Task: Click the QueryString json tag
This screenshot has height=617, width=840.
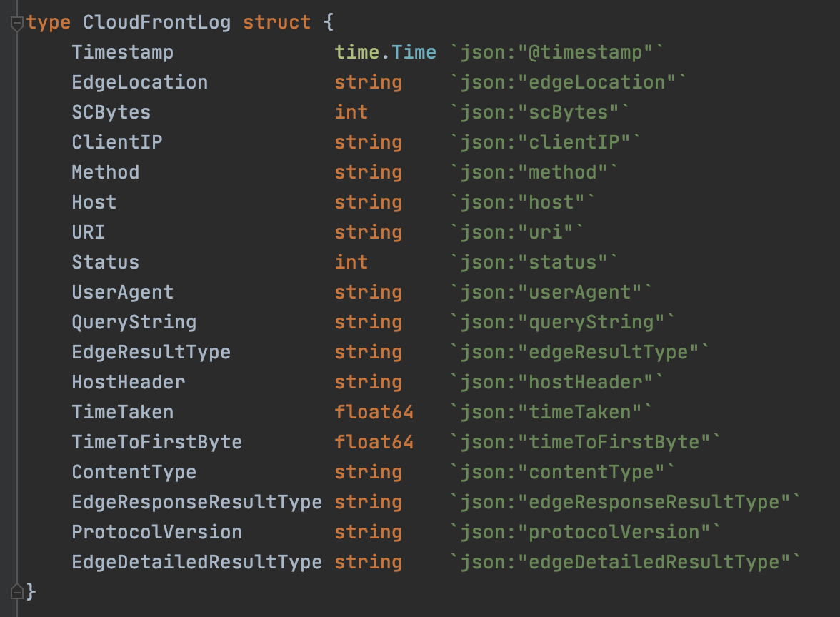Action: (563, 323)
